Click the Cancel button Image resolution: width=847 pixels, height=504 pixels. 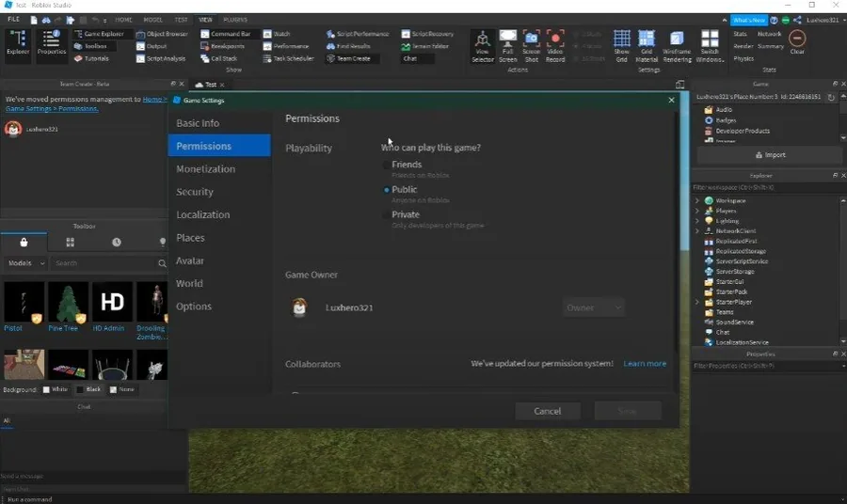(547, 411)
